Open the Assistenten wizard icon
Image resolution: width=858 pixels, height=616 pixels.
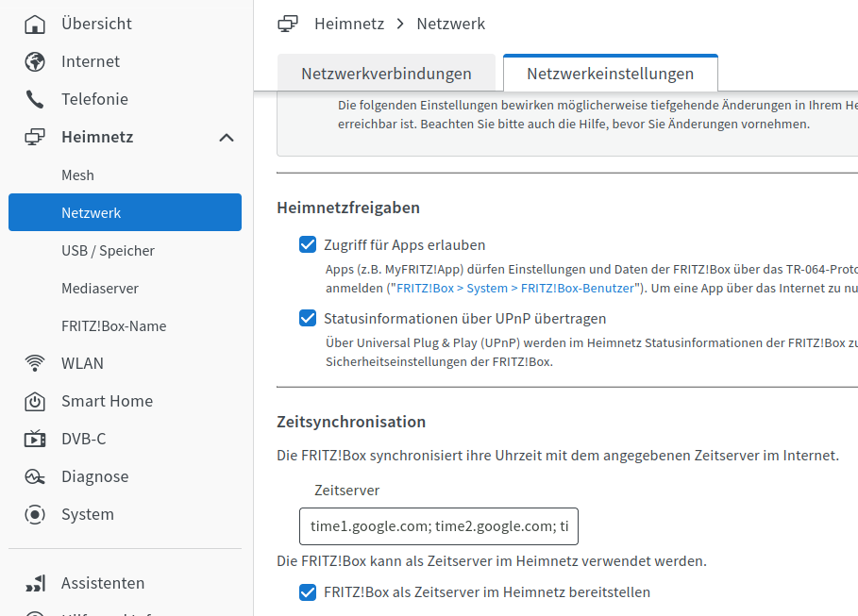pyautogui.click(x=35, y=584)
